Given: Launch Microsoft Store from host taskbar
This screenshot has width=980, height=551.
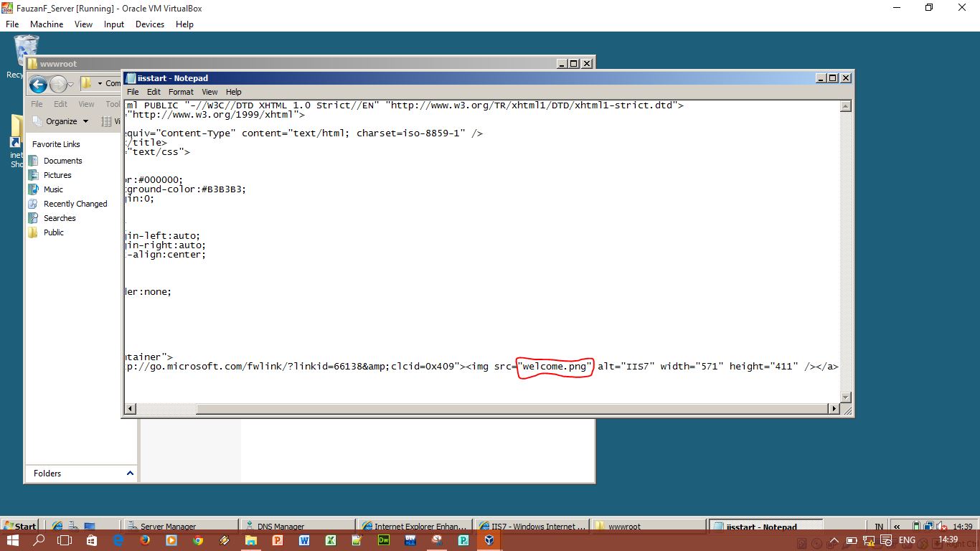Looking at the screenshot, I should click(92, 540).
